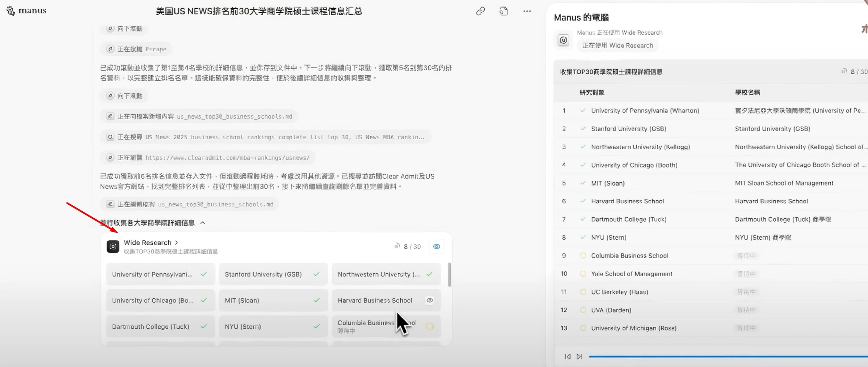Click NYU (Stern) 商學院 school name cell
Image resolution: width=868 pixels, height=367 pixels.
(763, 237)
